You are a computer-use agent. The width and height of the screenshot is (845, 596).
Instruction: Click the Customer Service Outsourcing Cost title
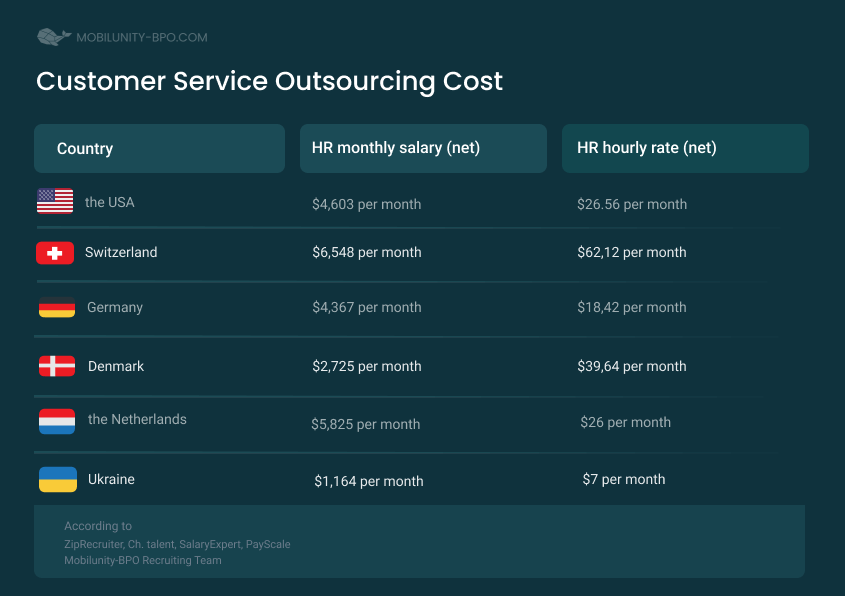[269, 82]
